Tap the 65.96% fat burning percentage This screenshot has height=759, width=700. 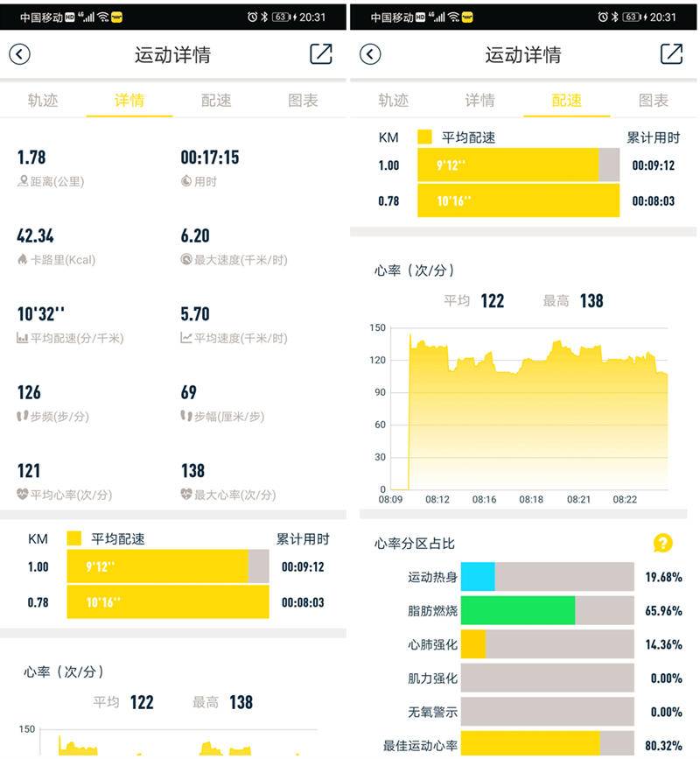pos(663,610)
